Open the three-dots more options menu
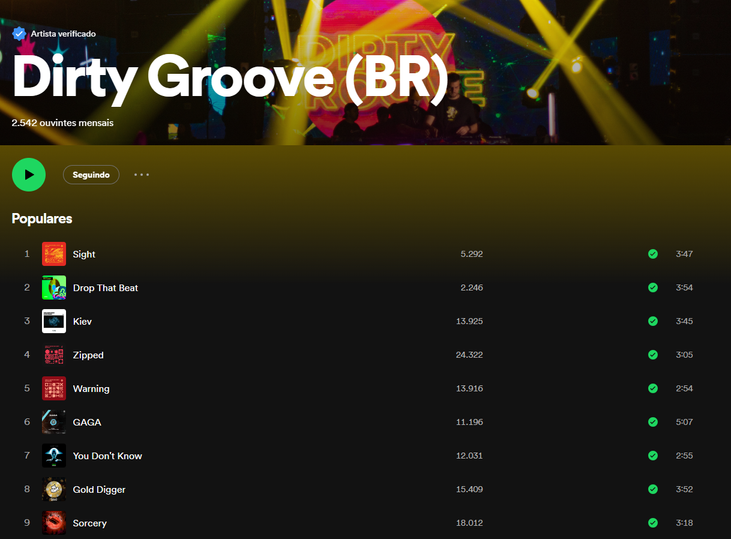 tap(141, 175)
